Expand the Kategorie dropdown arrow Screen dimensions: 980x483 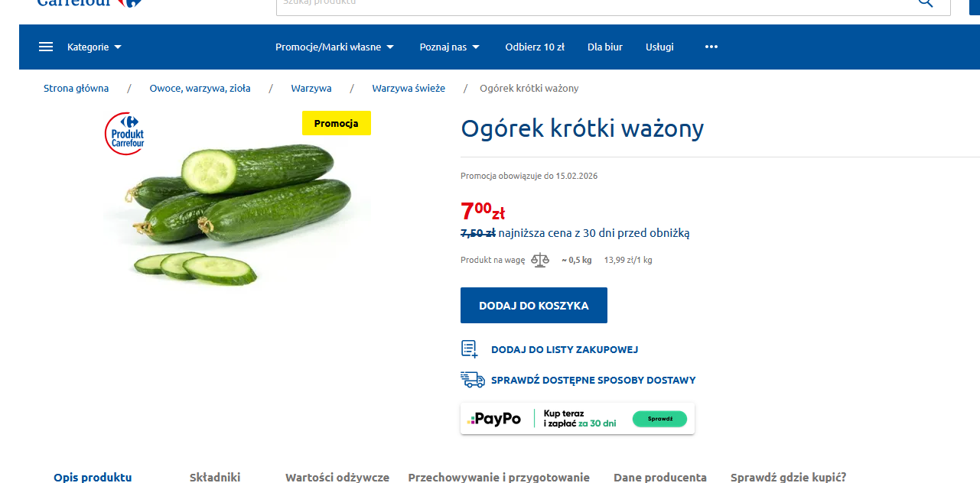click(118, 47)
